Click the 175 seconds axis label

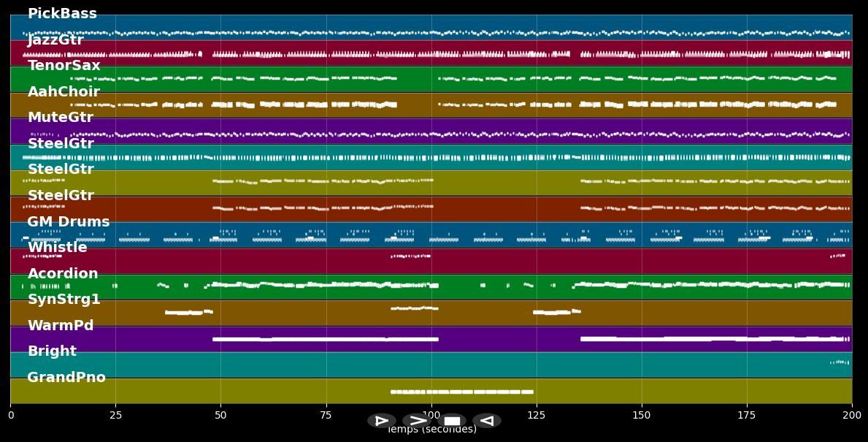pos(747,416)
